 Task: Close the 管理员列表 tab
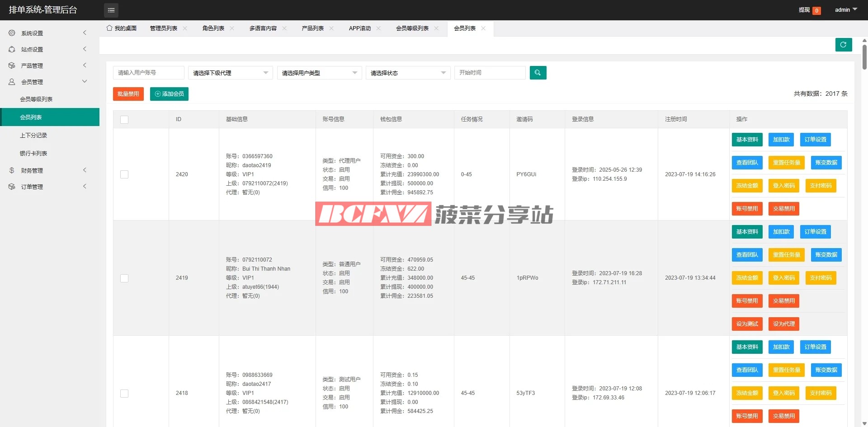[x=185, y=28]
